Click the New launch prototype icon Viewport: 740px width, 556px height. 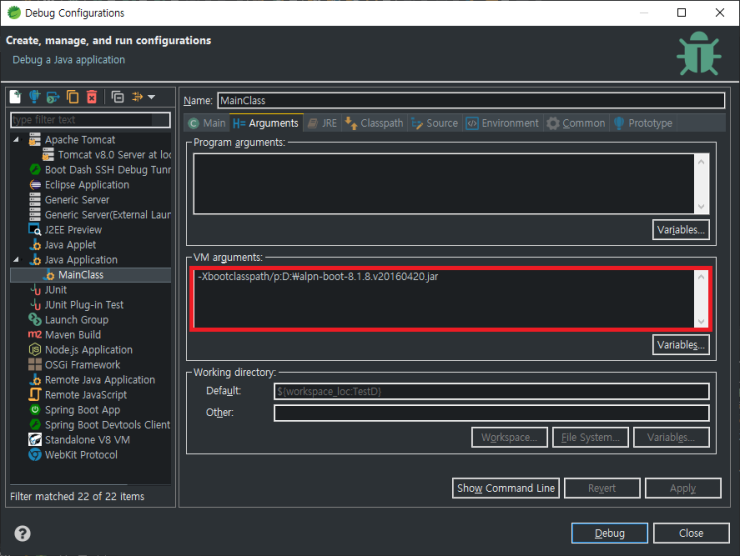pyautogui.click(x=35, y=97)
